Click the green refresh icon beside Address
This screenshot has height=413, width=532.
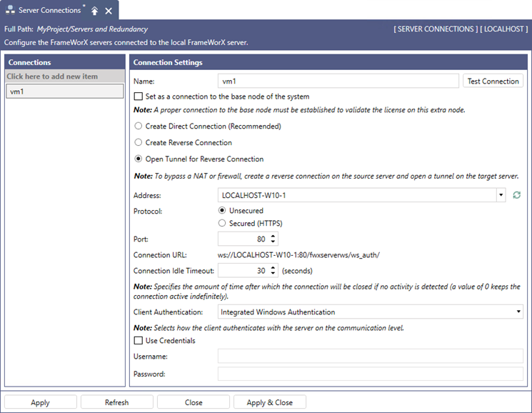516,195
